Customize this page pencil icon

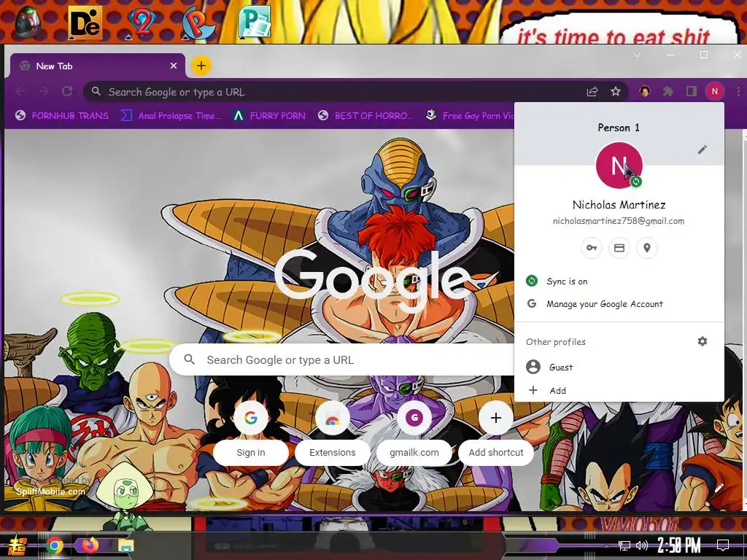pyautogui.click(x=719, y=488)
